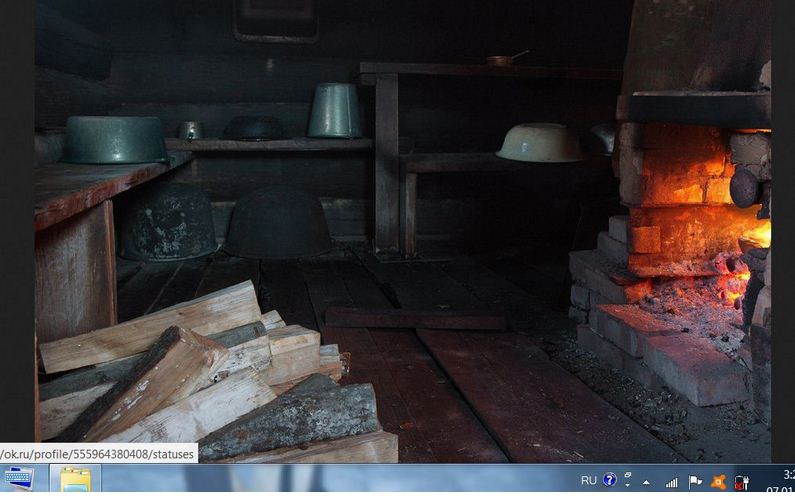Click the RU input language indicator

pyautogui.click(x=589, y=481)
